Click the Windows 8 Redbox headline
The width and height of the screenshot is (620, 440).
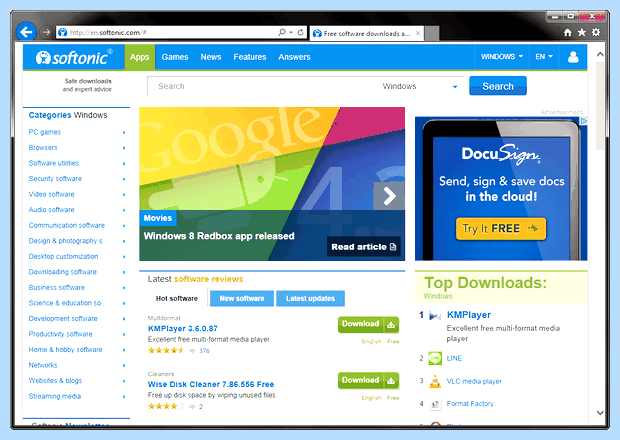pyautogui.click(x=219, y=236)
